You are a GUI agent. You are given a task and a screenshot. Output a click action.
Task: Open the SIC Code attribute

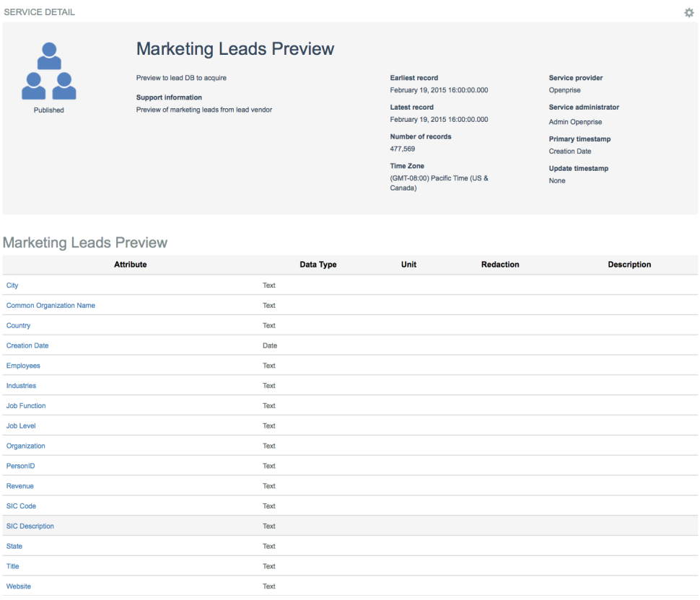pyautogui.click(x=21, y=506)
